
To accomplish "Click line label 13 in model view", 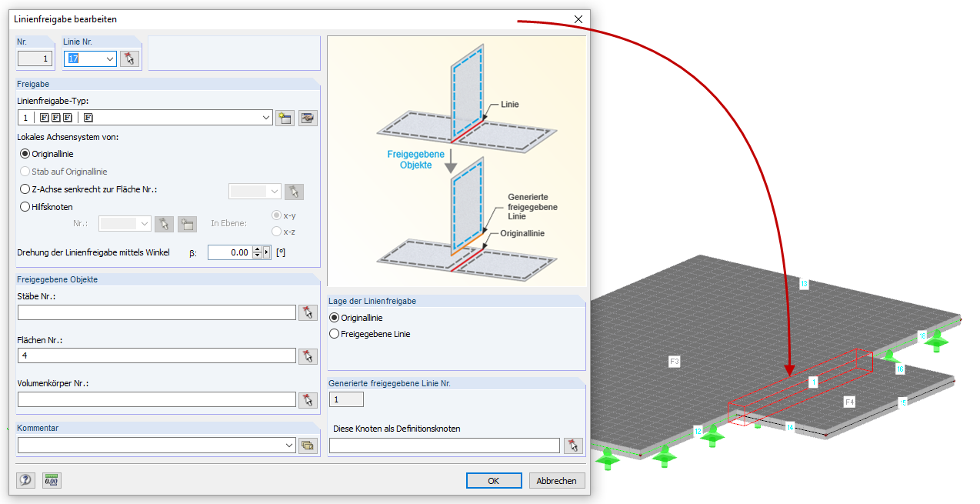I will tap(804, 284).
